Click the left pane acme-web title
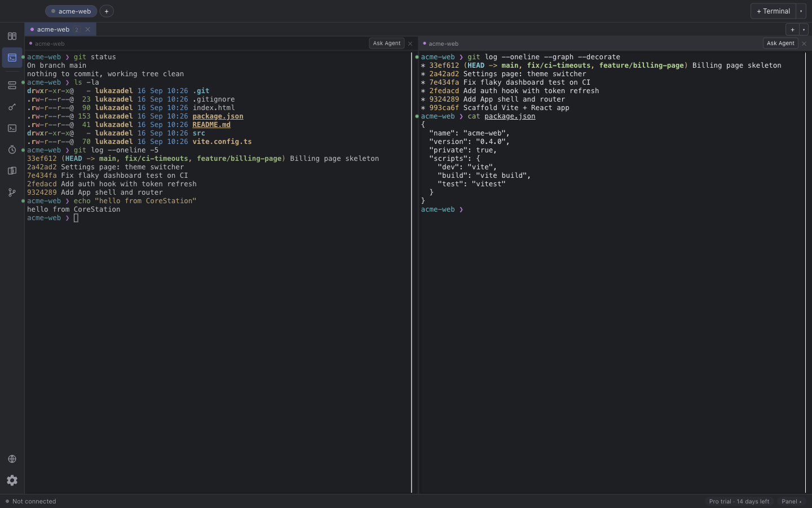812x508 pixels. pyautogui.click(x=50, y=43)
